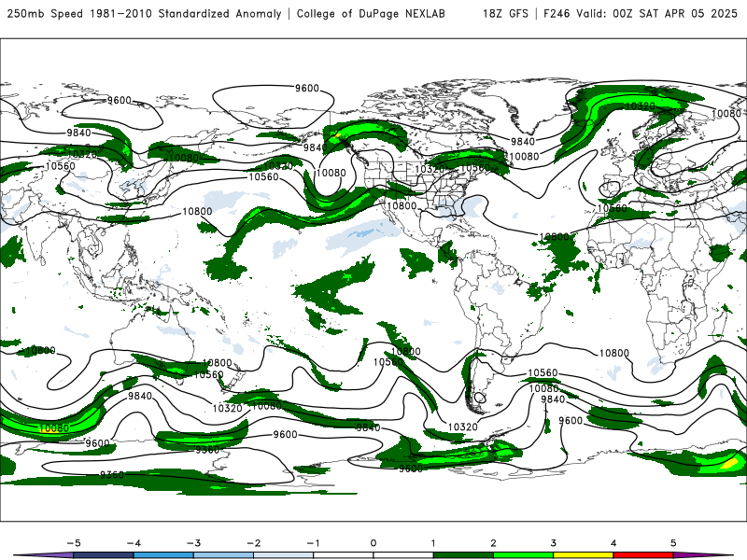Click the '250mb Speed 1981-2010 Standardized Anomaly' title
This screenshot has width=747, height=560.
[x=145, y=13]
